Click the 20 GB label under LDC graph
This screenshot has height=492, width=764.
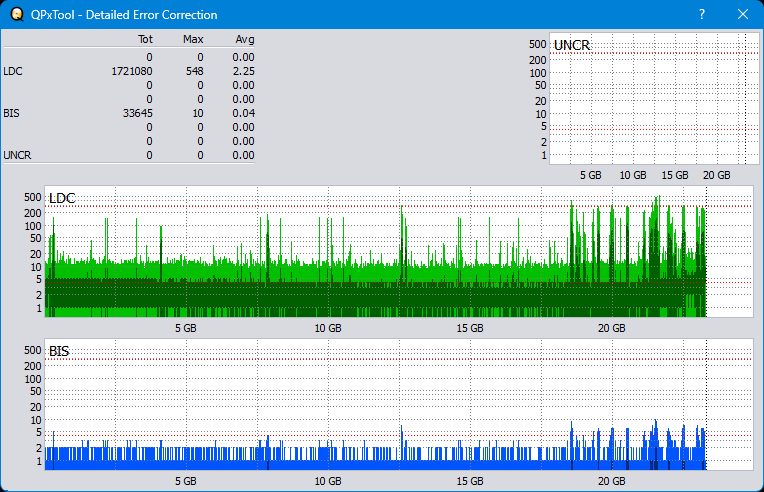pyautogui.click(x=611, y=328)
